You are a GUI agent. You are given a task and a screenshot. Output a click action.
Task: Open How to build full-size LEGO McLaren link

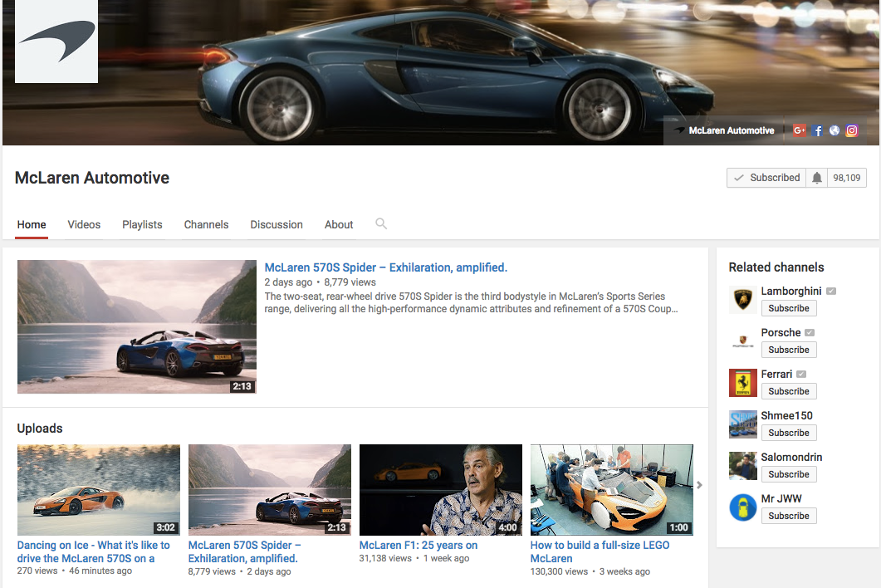[x=600, y=552]
